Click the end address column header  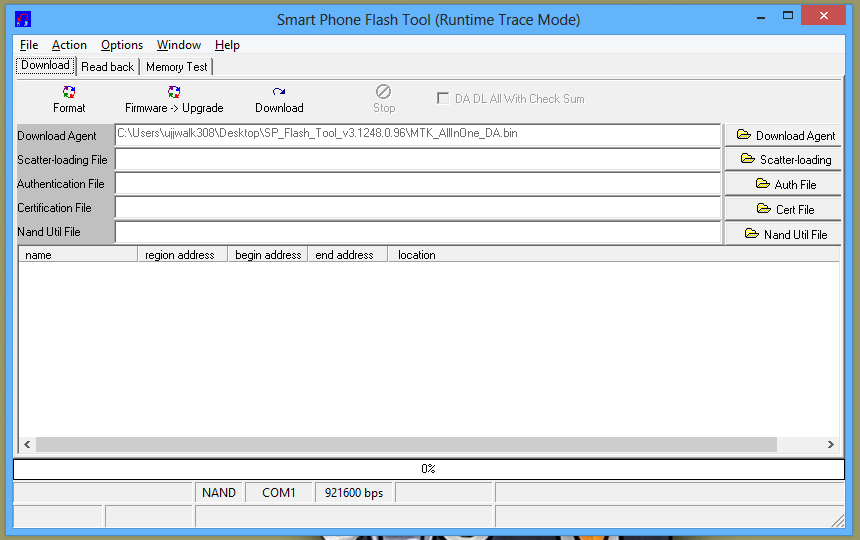tap(348, 255)
